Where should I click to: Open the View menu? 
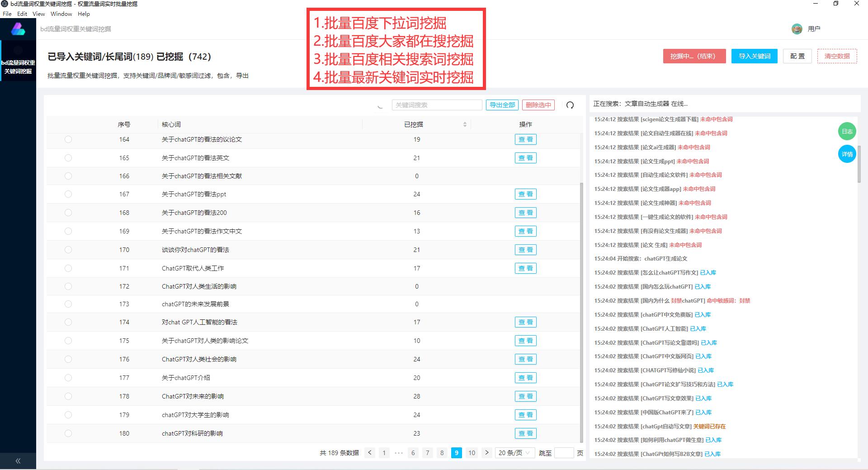point(38,14)
